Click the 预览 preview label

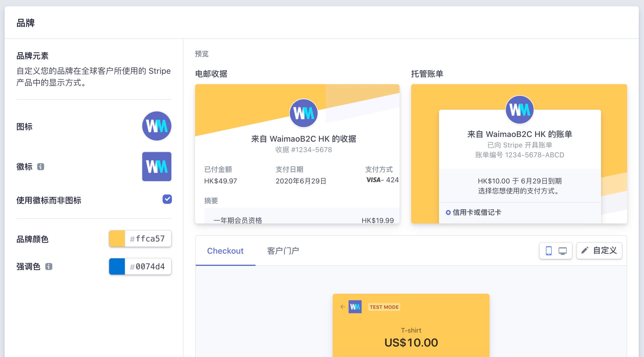point(202,54)
